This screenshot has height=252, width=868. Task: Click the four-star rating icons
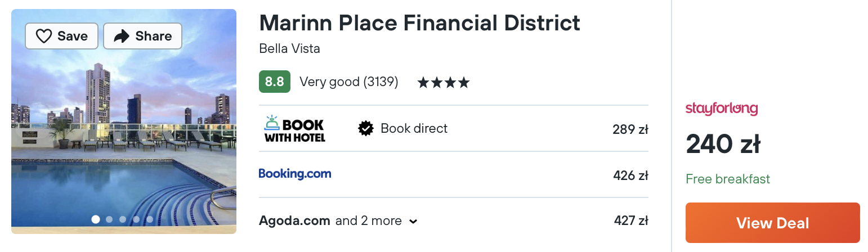click(443, 83)
